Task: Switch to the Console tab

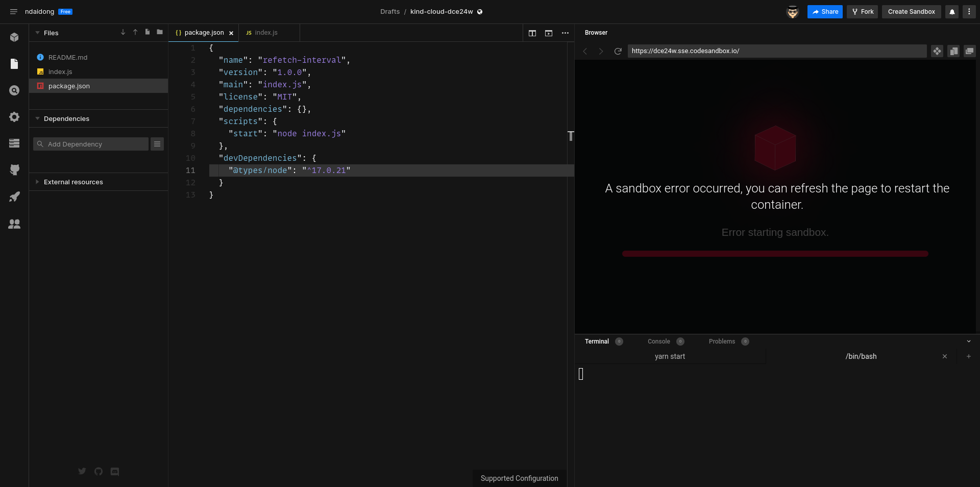Action: [659, 342]
